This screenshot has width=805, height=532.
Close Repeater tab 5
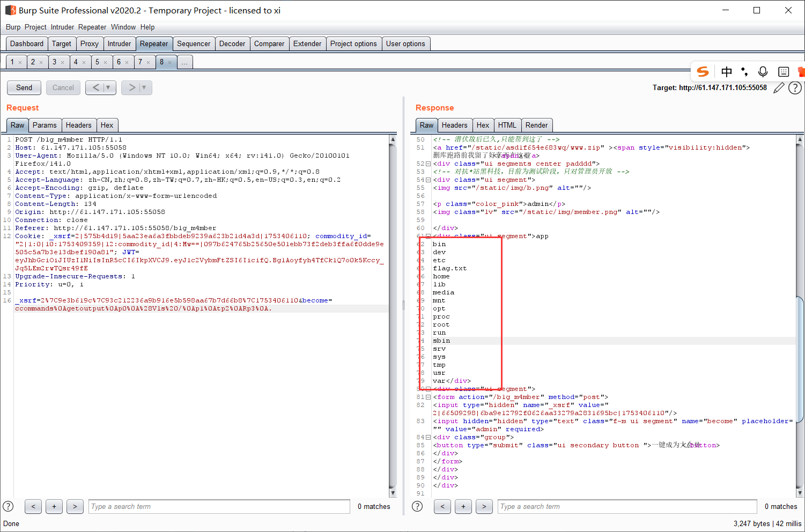point(105,62)
